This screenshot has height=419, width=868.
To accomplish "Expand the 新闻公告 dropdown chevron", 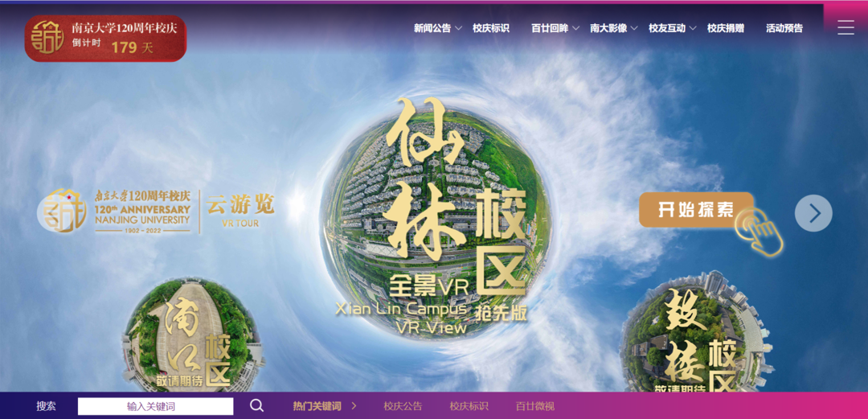I will click(458, 28).
